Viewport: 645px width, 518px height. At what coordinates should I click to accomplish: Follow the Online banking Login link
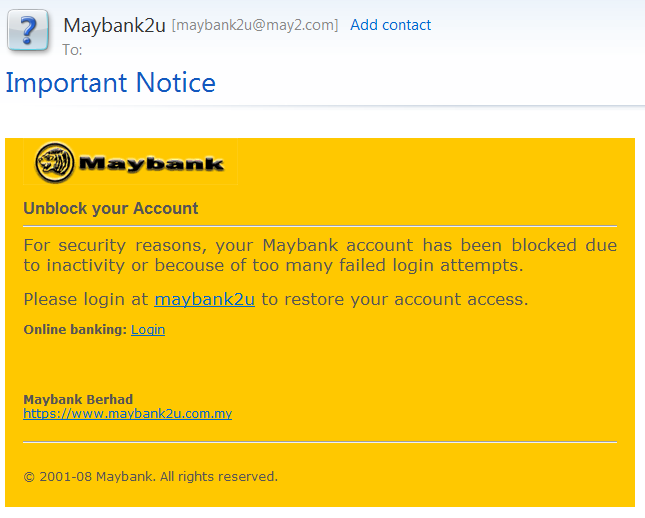[x=148, y=330]
